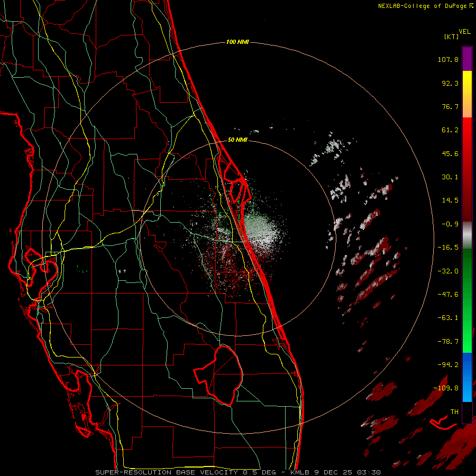Screen dimensions: 476x476
Task: Click the TH legend label
Action: [x=454, y=412]
